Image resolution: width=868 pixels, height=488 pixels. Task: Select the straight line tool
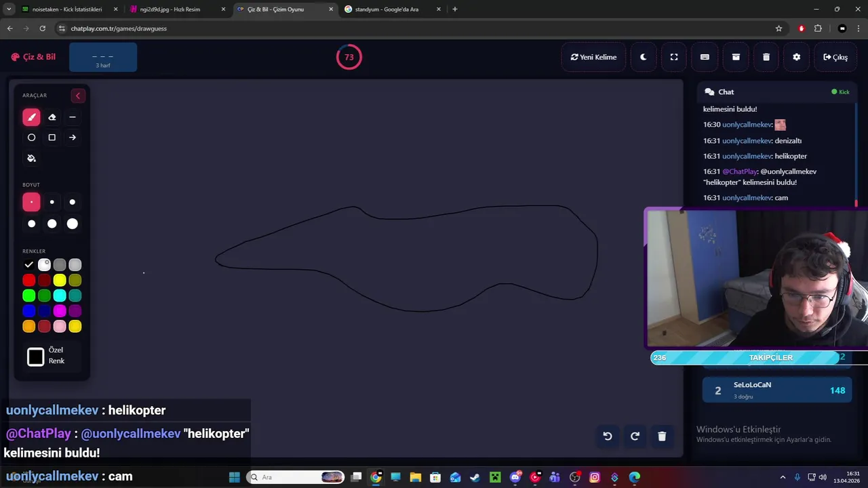tap(73, 117)
